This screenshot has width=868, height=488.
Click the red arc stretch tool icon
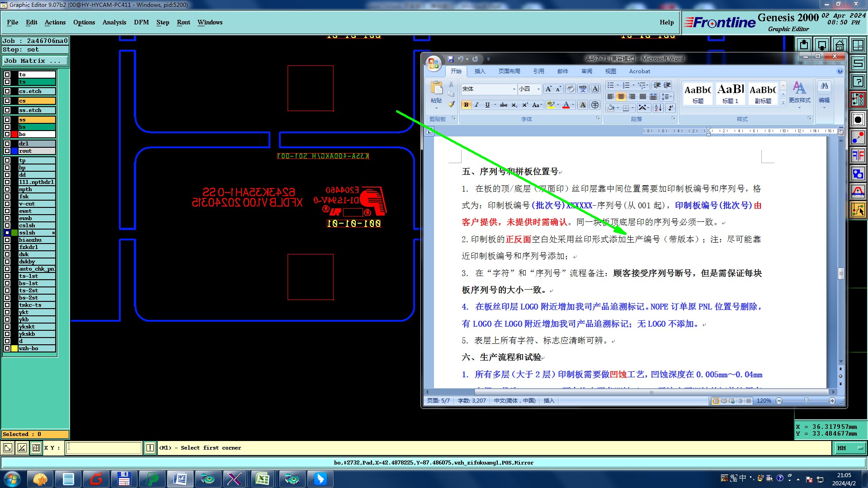[x=858, y=192]
